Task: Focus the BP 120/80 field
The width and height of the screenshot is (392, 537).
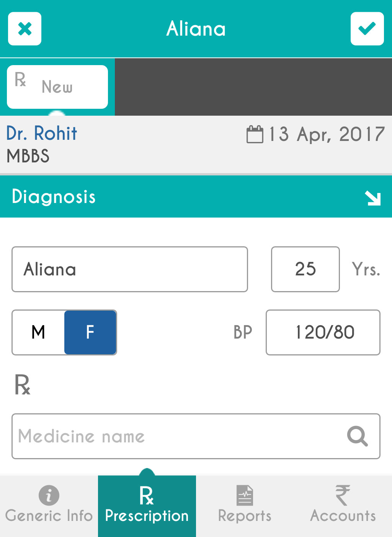Action: 323,332
